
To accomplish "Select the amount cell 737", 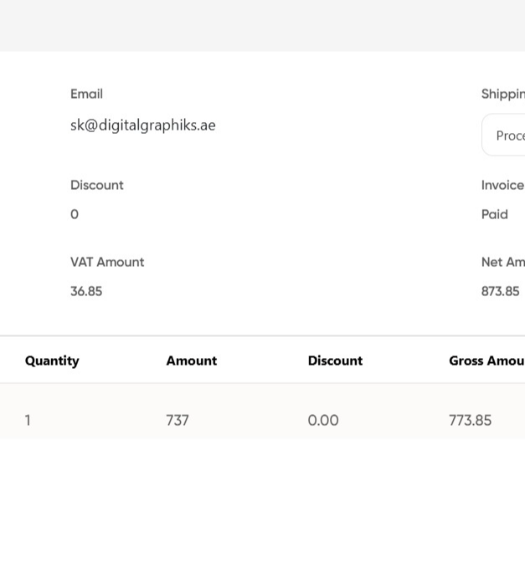I will coord(177,420).
